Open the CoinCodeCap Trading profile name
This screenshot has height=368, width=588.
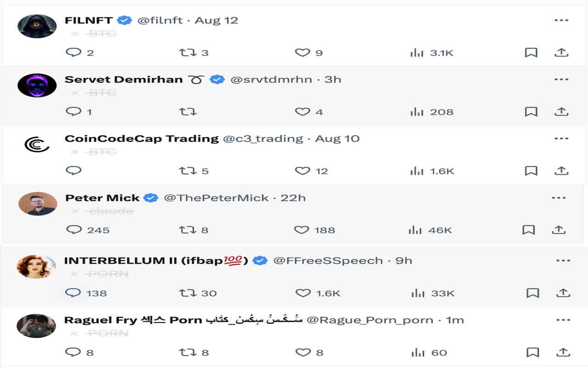pos(141,138)
